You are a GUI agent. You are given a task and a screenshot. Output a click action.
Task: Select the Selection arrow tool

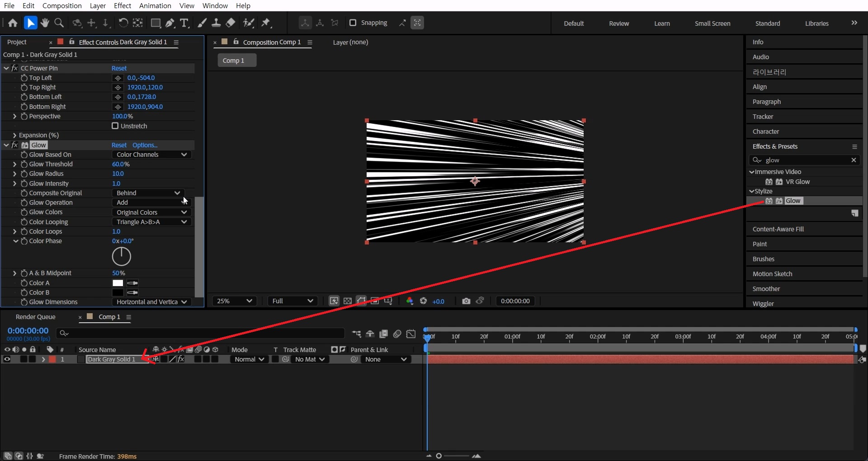[x=30, y=23]
